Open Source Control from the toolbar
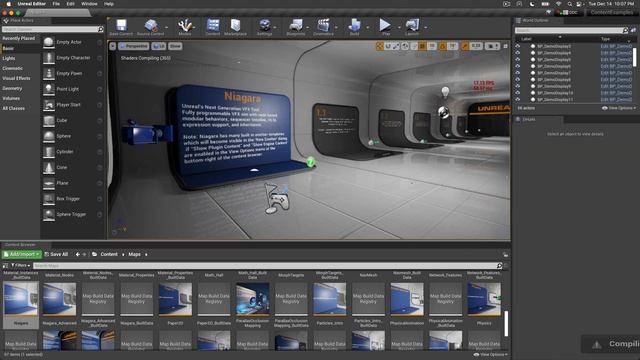Screen dimensions: 640x360 coord(151,26)
